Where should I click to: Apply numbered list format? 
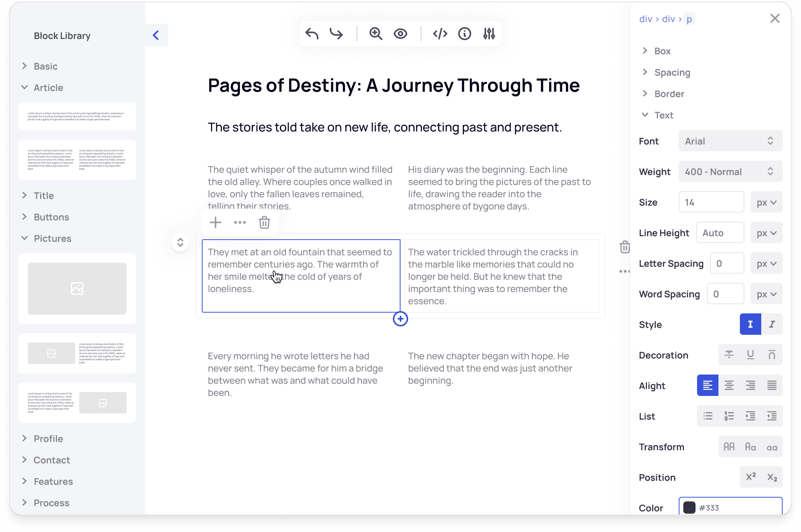[729, 416]
